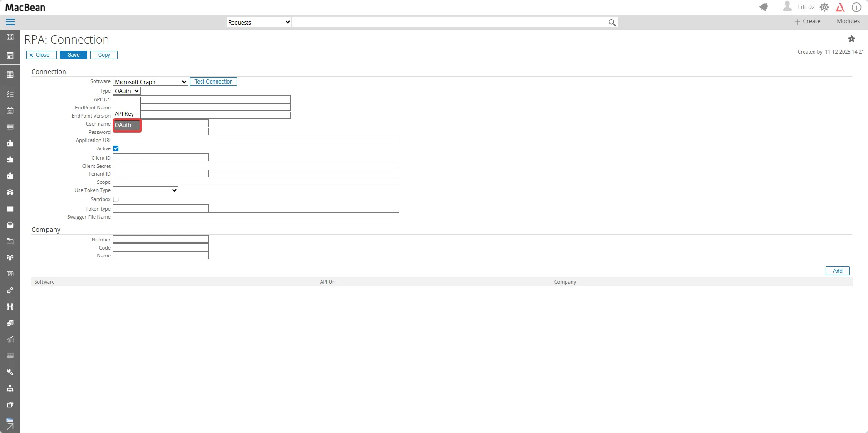Open the checklist icon in the sidebar
Screen dimensions: 868x433
(x=10, y=94)
